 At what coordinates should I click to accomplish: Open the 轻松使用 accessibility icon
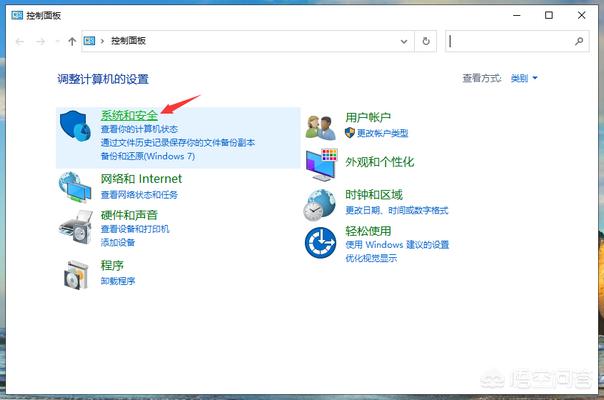321,242
